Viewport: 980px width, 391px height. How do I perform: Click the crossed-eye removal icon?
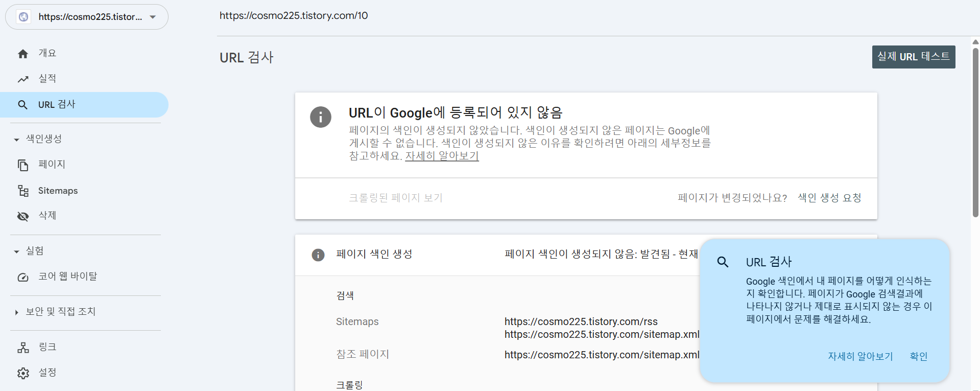click(x=23, y=216)
